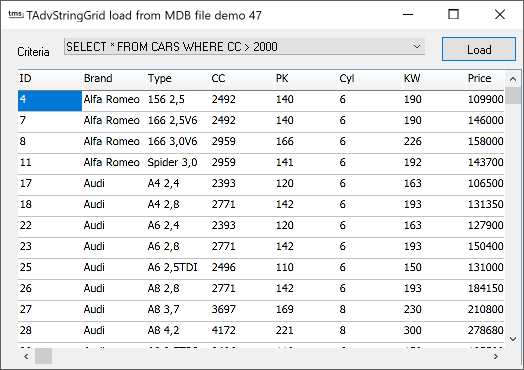Select cell '166 3,0V6'
Screen dimensions: 524x370
178,143
